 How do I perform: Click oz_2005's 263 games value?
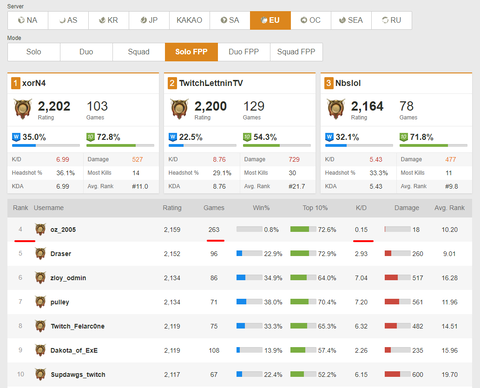coord(214,230)
